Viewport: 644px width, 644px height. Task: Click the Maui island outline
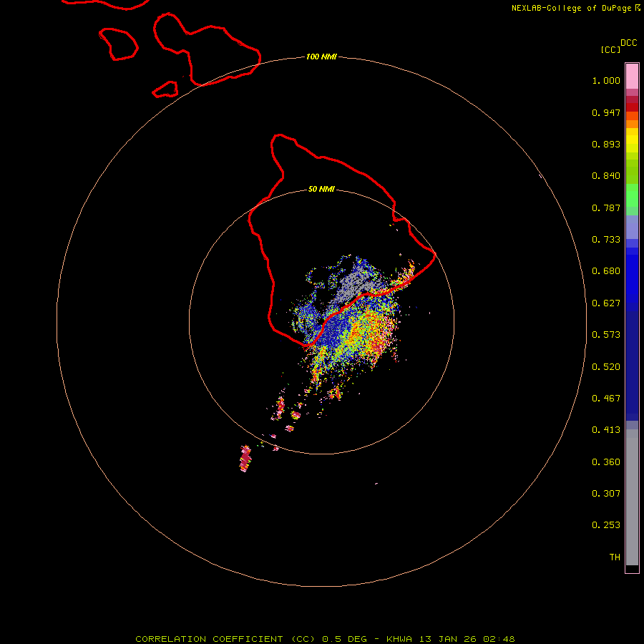[207, 49]
